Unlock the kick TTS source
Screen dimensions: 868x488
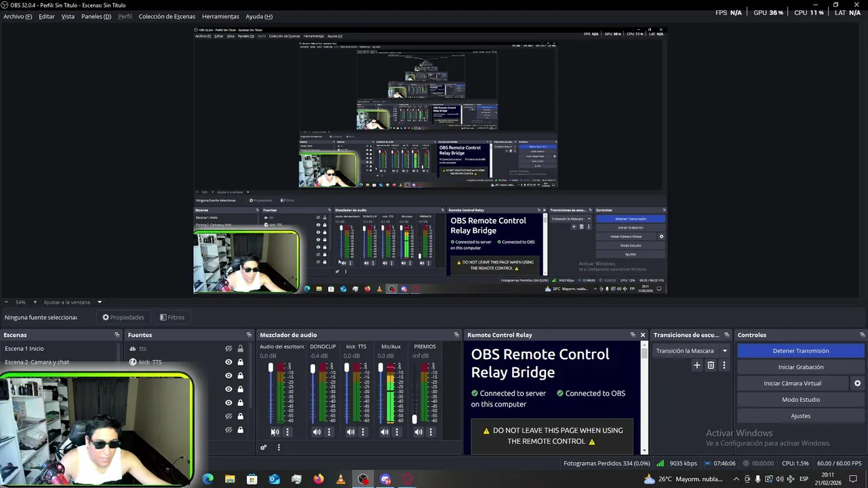tap(240, 362)
